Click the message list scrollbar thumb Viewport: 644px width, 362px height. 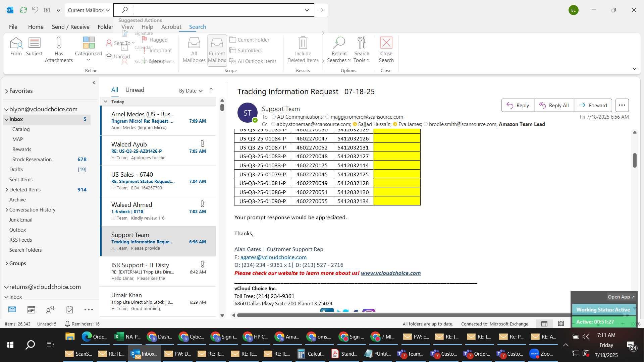coord(222,107)
